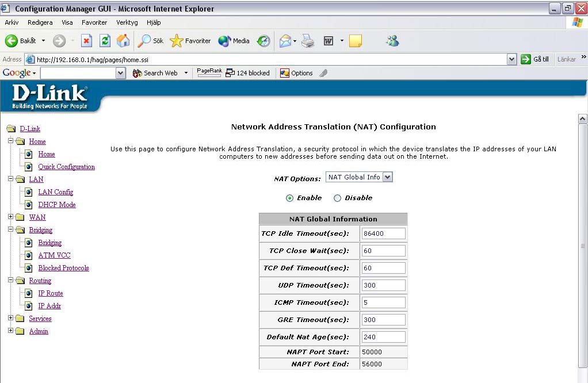Click the Default Nat Age input field
This screenshot has width=588, height=383.
click(383, 337)
